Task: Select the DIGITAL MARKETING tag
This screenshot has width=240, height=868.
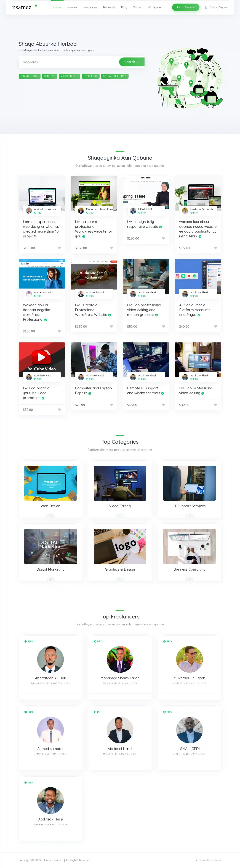Action: point(114,76)
